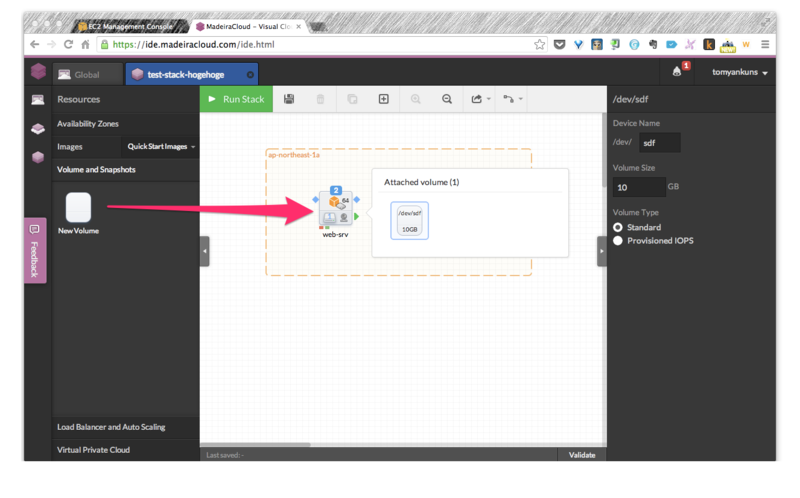This screenshot has height=498, width=800.
Task: Expand the Virtual Private Cloud section
Action: click(x=126, y=450)
